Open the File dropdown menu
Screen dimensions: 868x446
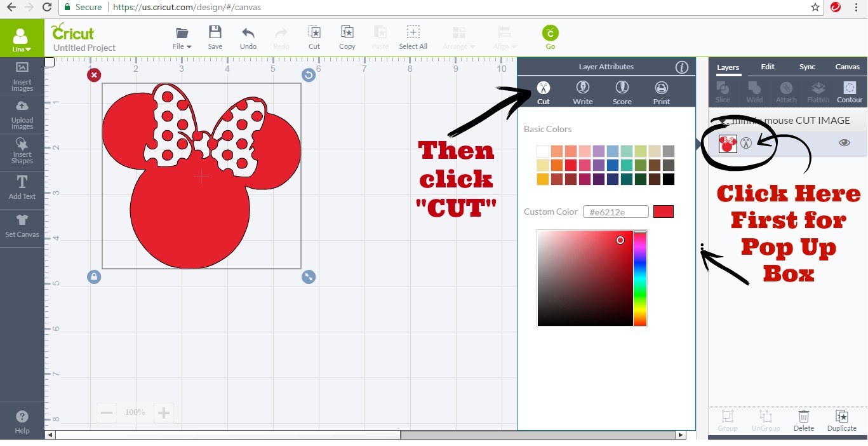point(182,37)
